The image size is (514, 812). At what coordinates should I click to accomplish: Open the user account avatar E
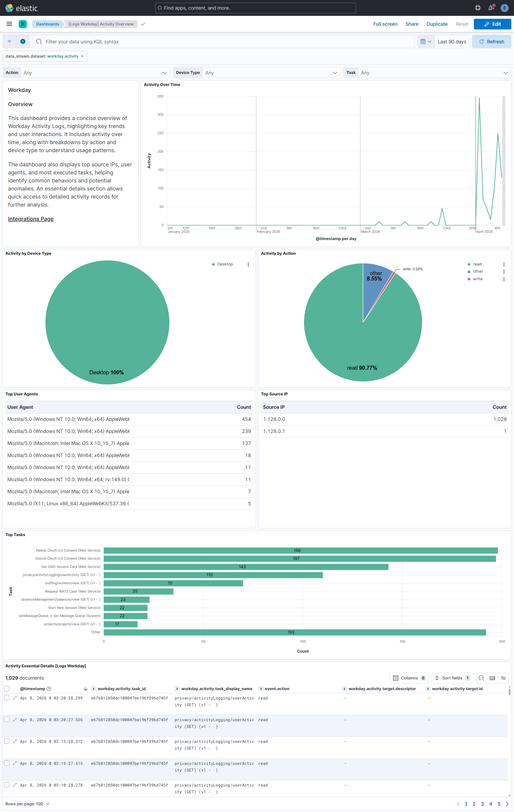click(x=504, y=8)
